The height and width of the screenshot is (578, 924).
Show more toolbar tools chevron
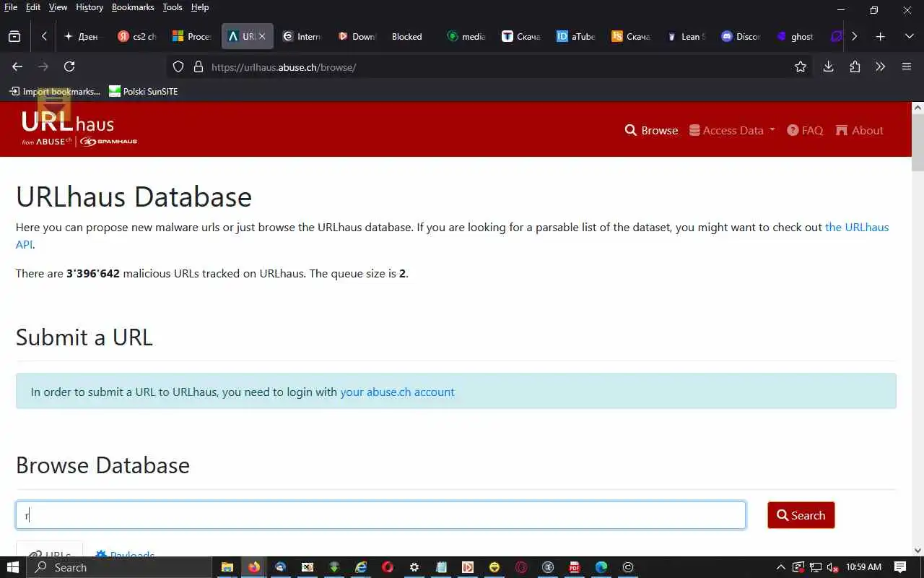880,66
